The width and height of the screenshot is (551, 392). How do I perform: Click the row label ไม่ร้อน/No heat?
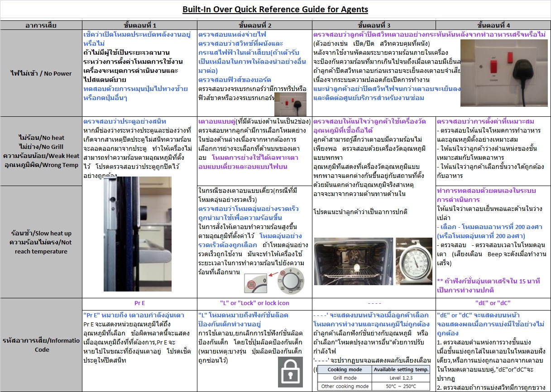pyautogui.click(x=41, y=138)
